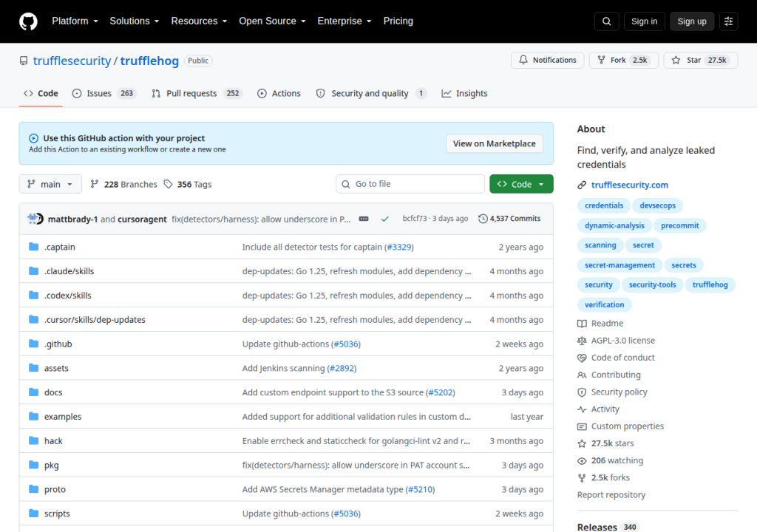Image resolution: width=757 pixels, height=532 pixels.
Task: Open the bcfcf73 commit hash link
Action: [415, 219]
